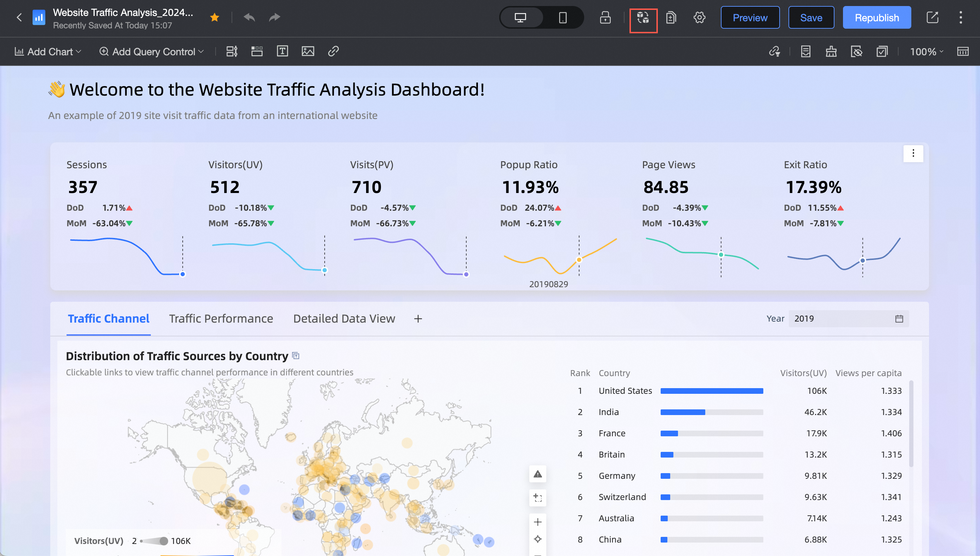The height and width of the screenshot is (556, 980).
Task: Click the undo arrow icon
Action: (x=249, y=18)
